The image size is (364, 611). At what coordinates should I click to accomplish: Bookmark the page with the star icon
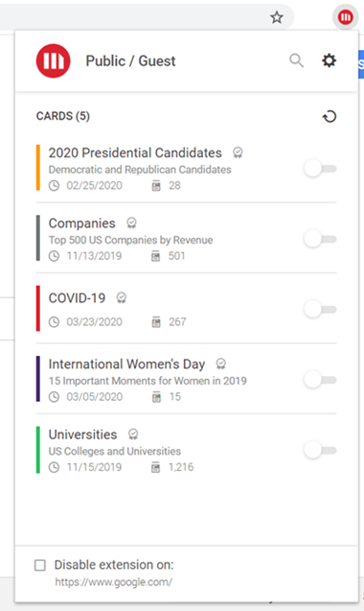[277, 17]
